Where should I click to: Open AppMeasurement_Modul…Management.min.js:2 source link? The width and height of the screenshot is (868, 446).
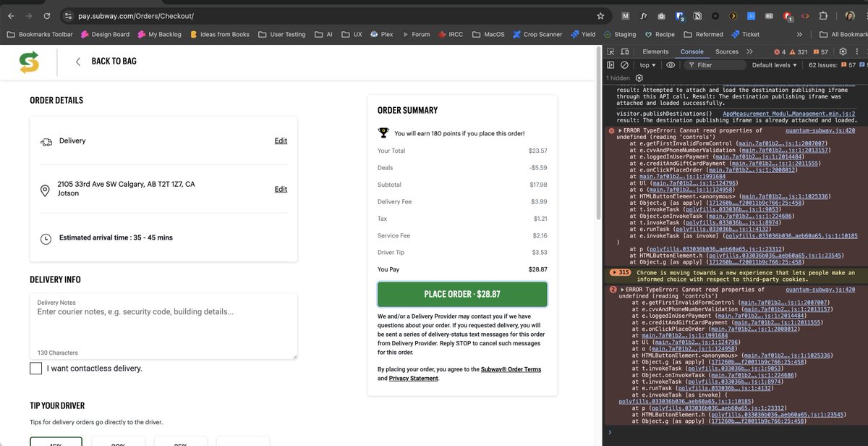[x=789, y=114]
